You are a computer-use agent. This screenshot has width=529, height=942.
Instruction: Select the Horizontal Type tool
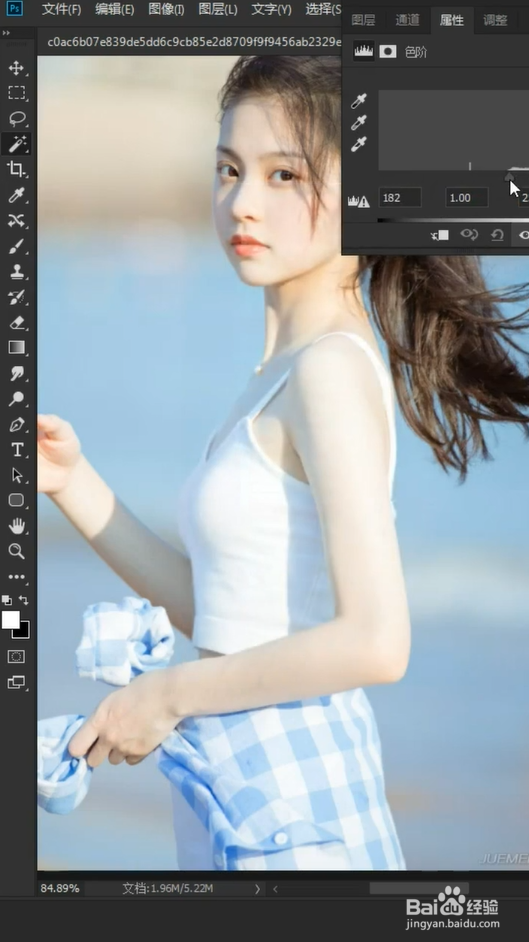[16, 449]
